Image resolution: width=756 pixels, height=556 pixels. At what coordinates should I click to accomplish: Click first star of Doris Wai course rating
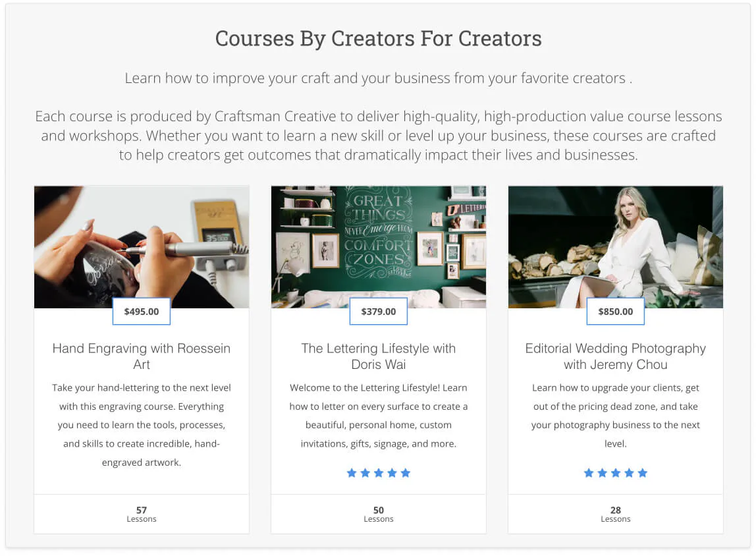point(352,473)
